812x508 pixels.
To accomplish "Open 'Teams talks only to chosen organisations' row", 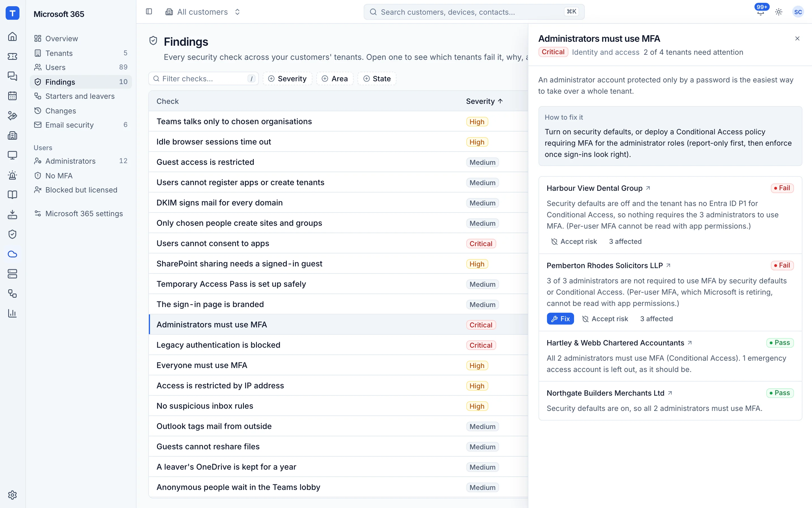I will pos(338,121).
